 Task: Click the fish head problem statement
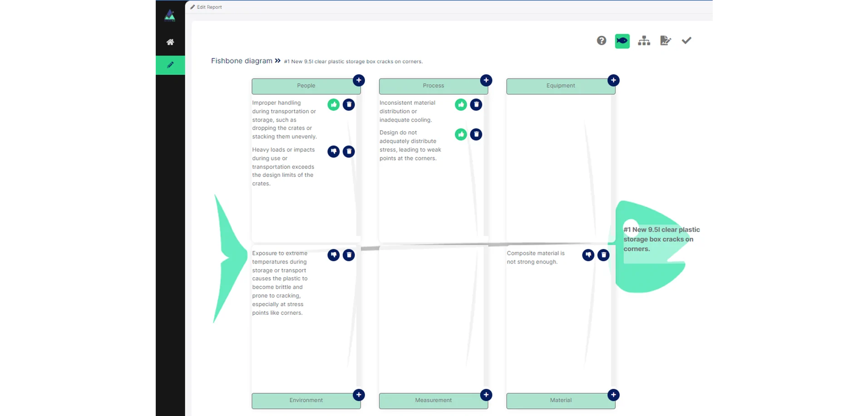661,240
